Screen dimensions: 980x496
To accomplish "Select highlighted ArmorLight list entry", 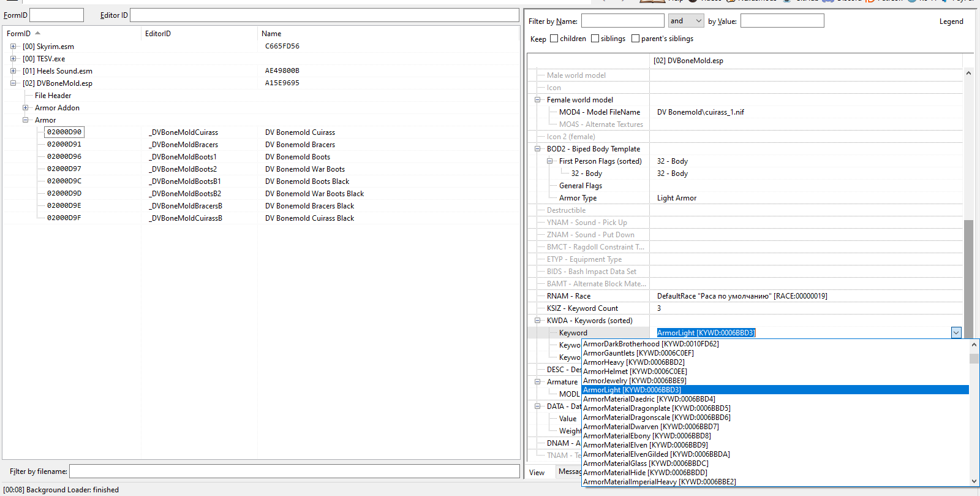I will (775, 390).
